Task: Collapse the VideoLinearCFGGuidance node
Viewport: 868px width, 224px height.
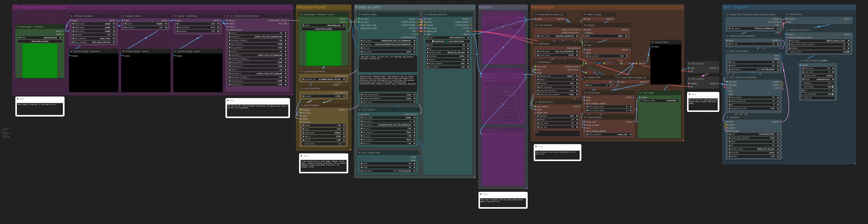Action: tap(728, 36)
